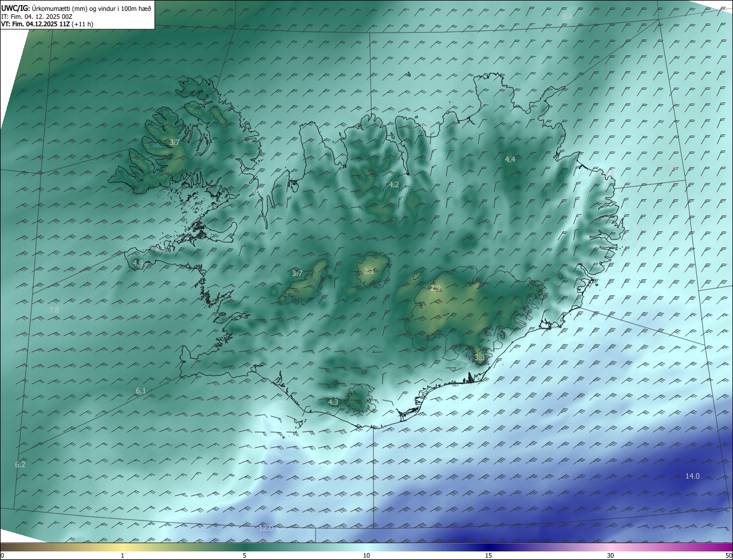This screenshot has width=733, height=560.
Task: Click the 8.4 value label
Action: coord(567,18)
